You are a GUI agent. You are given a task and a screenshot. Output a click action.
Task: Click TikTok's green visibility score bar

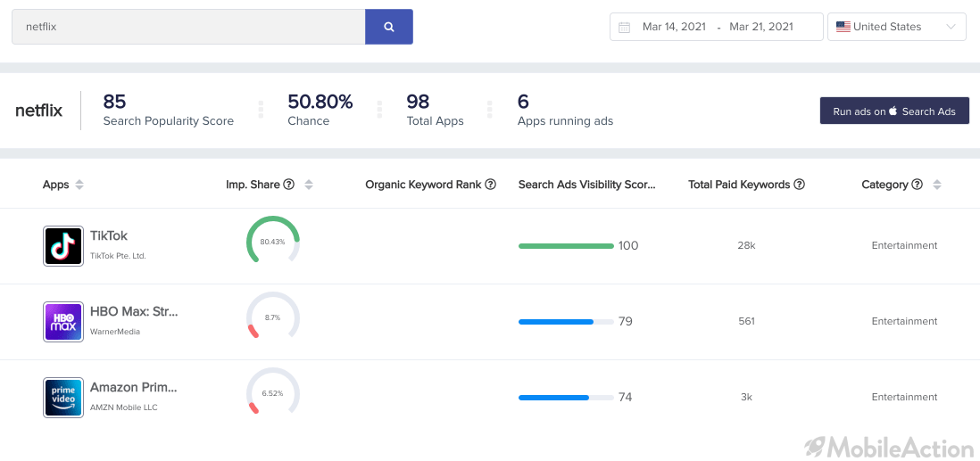pyautogui.click(x=566, y=246)
